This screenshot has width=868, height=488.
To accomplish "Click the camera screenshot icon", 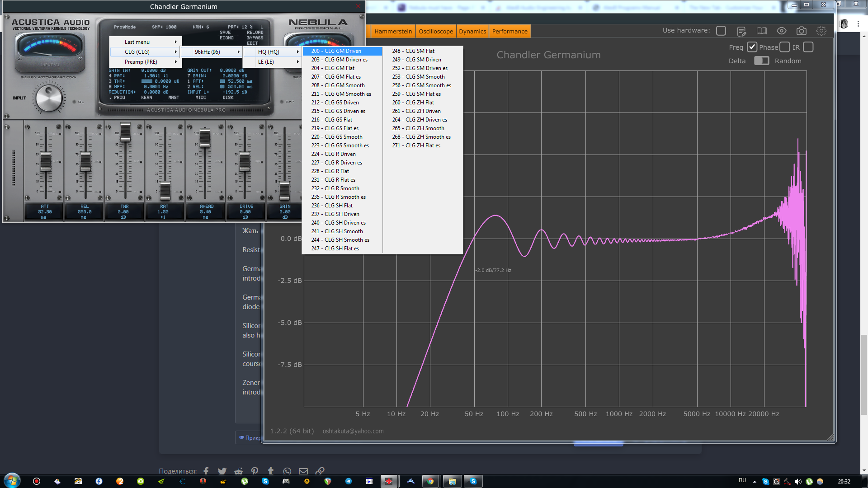I will tap(802, 31).
